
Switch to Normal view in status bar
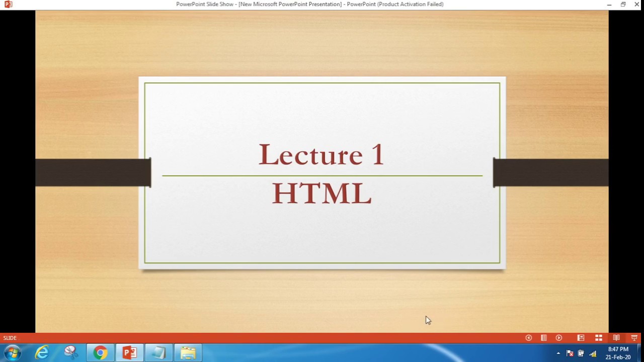(x=581, y=338)
